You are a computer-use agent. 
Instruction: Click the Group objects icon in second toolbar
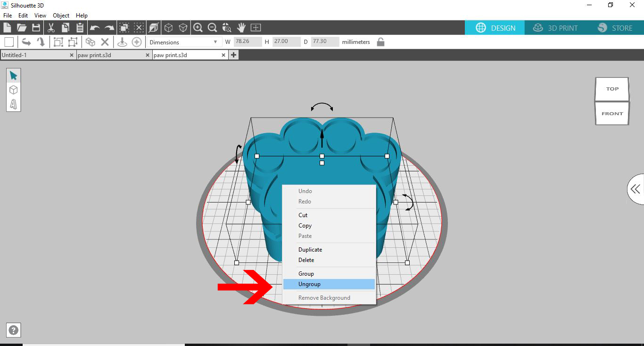pos(58,42)
